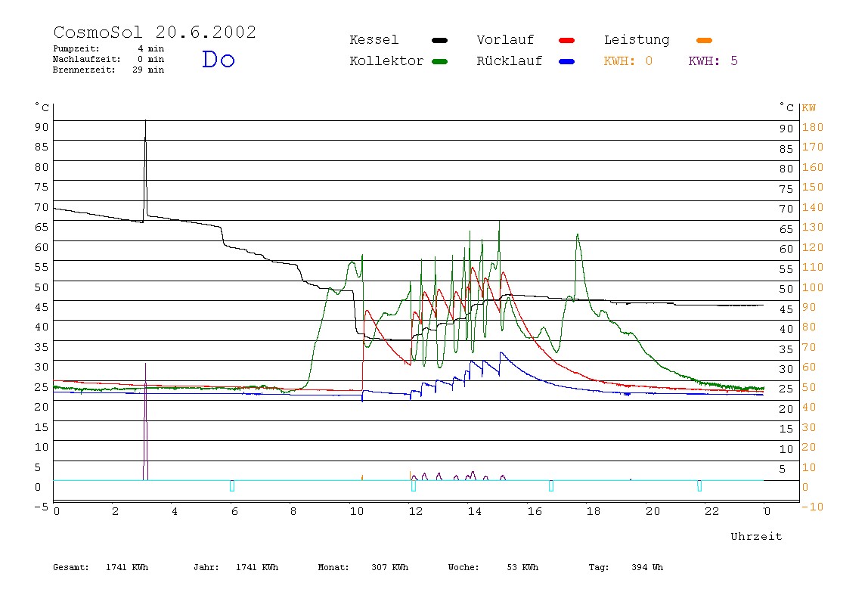Click the "Kollektor" legend label
Image resolution: width=868 pixels, height=614 pixels.
tap(386, 61)
